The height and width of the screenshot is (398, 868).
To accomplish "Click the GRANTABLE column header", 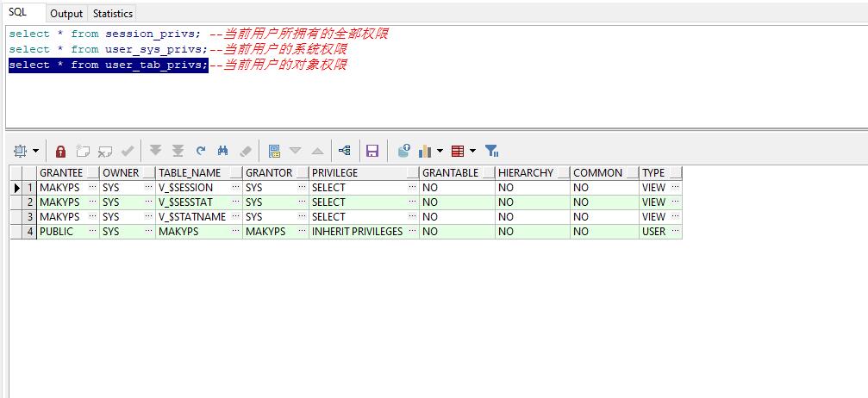I will pos(457,172).
